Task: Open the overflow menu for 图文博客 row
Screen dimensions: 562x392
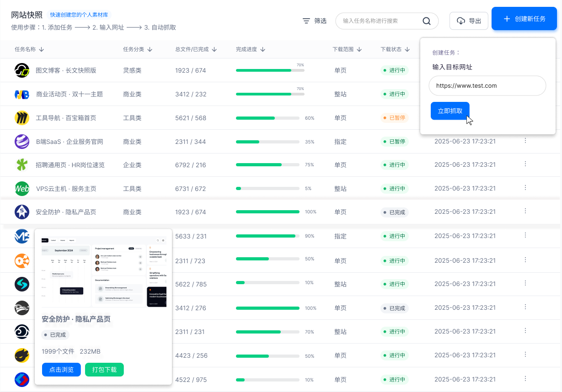Action: [525, 70]
